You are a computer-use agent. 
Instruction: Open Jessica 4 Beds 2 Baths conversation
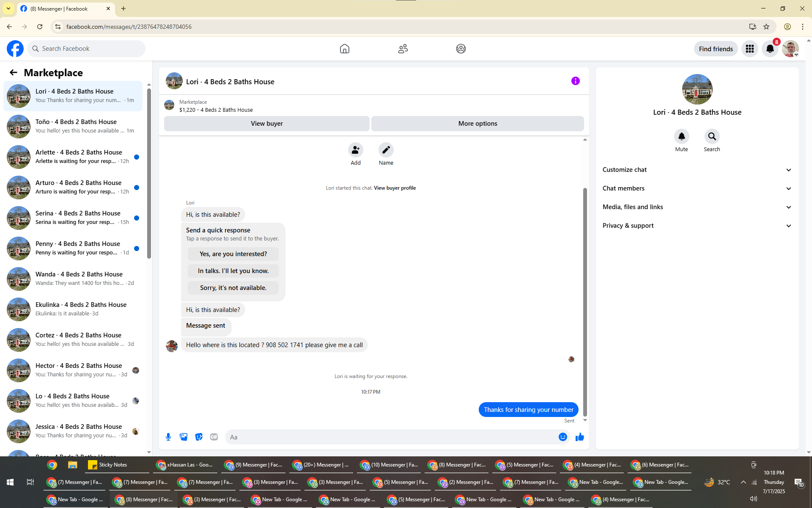[x=73, y=431]
